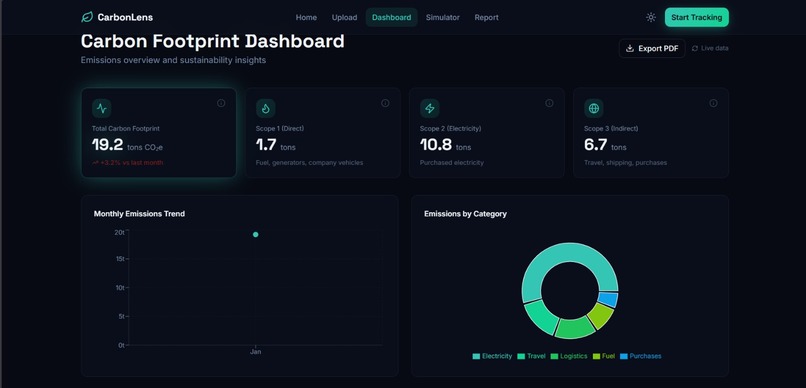Viewport: 806px width, 388px height.
Task: Show info for Scope 1 (Direct) card
Action: click(385, 103)
